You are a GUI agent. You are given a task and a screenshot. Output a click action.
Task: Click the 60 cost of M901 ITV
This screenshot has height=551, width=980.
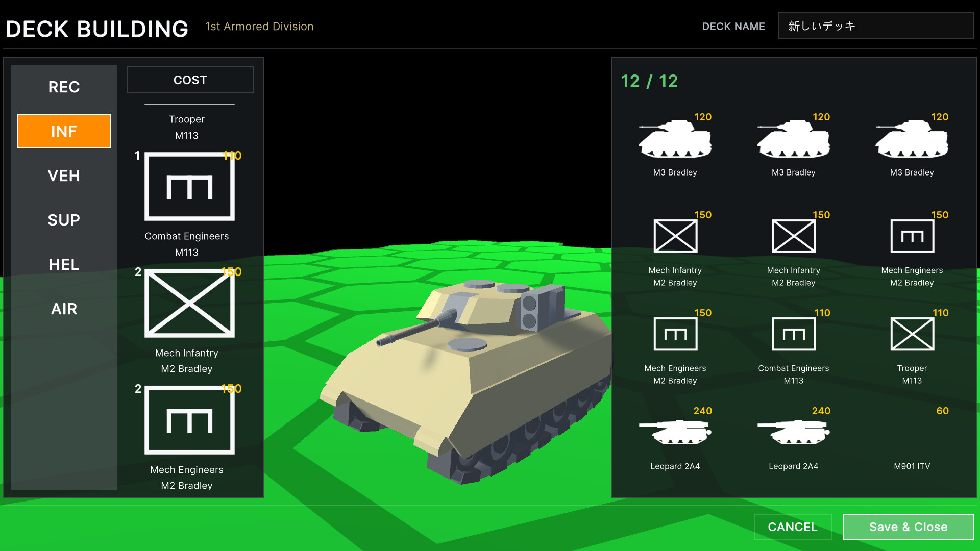click(942, 411)
